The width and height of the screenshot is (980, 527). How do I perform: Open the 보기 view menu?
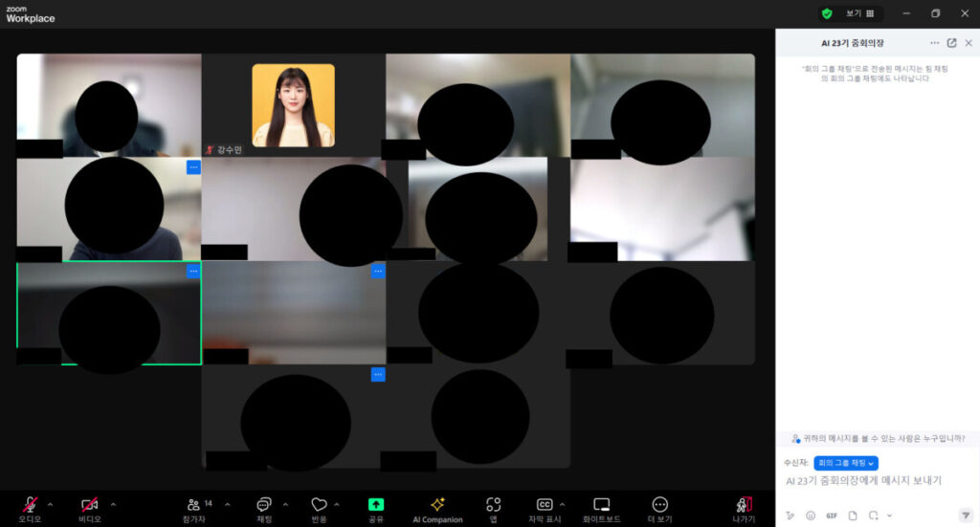(859, 13)
